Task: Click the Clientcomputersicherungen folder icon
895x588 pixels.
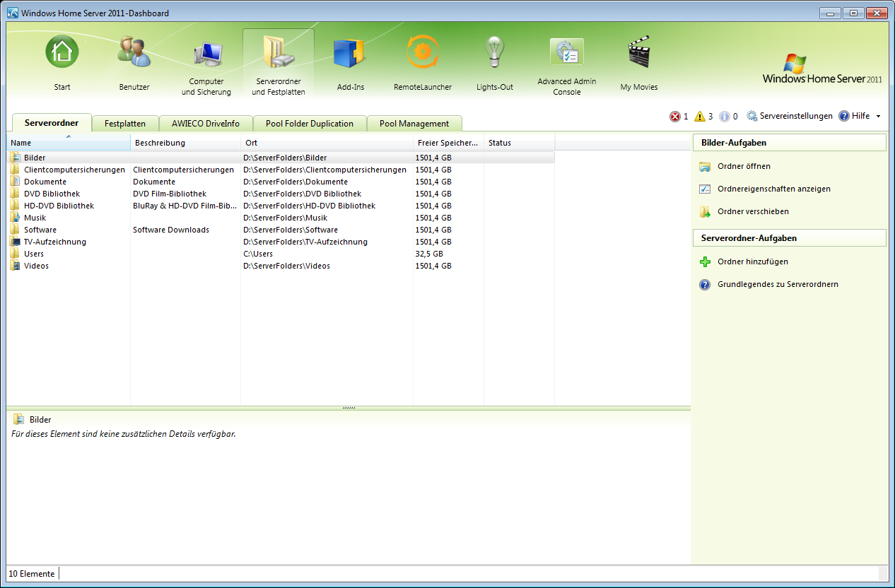Action: (x=16, y=170)
